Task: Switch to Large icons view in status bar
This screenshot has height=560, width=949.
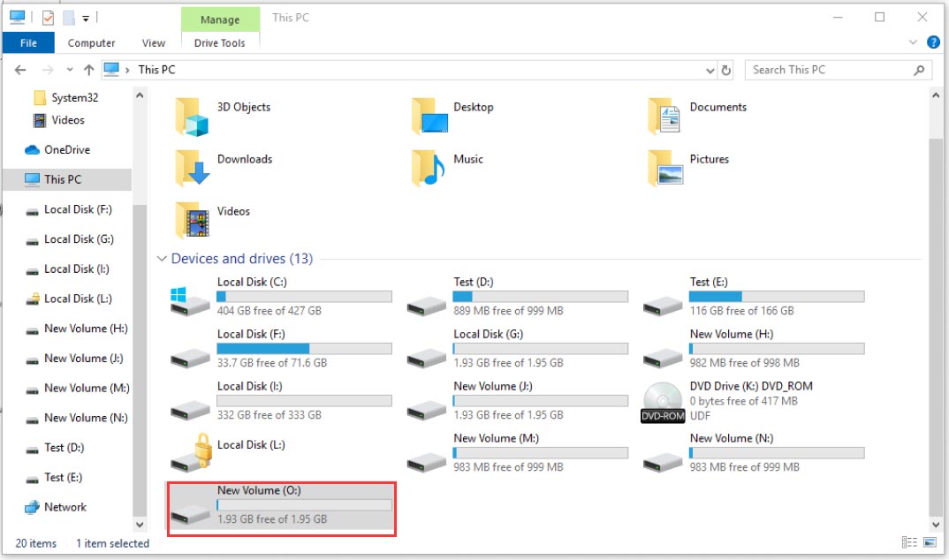Action: click(x=929, y=541)
